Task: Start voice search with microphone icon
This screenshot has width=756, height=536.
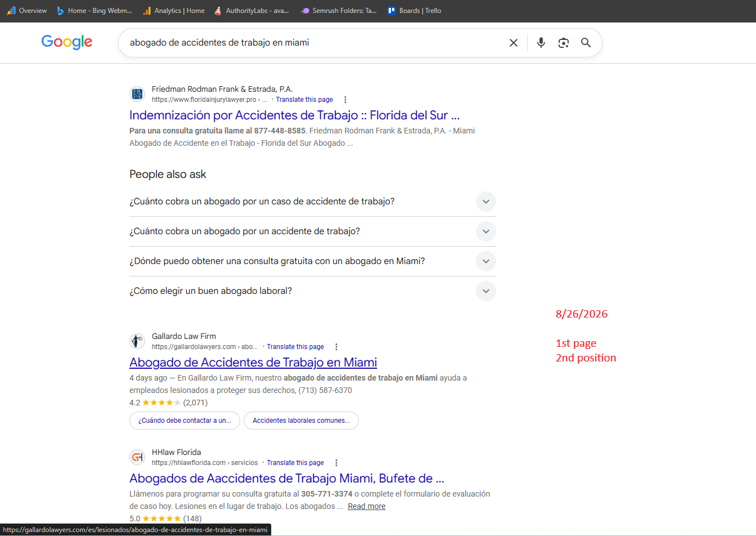Action: coord(541,43)
